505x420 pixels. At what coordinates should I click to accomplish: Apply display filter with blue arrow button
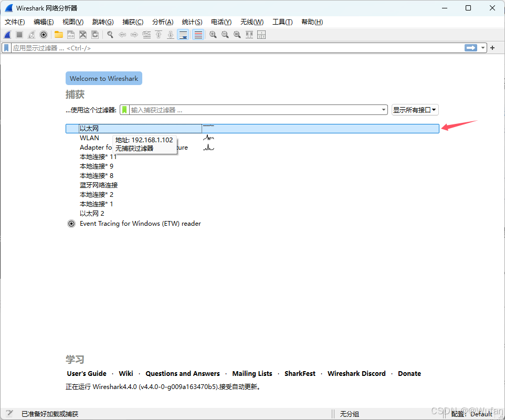471,48
